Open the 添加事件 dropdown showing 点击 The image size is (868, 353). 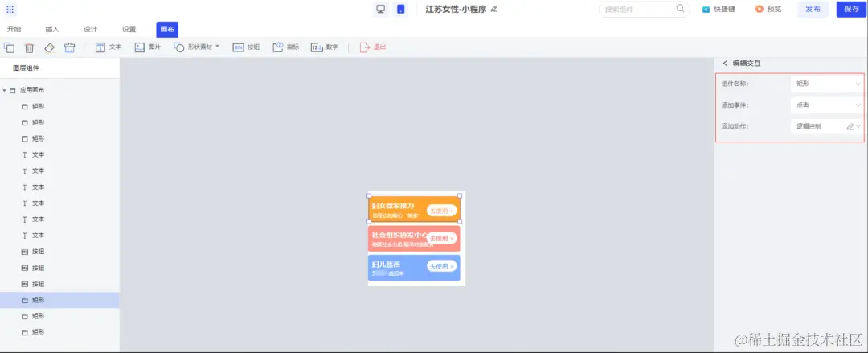pos(828,105)
